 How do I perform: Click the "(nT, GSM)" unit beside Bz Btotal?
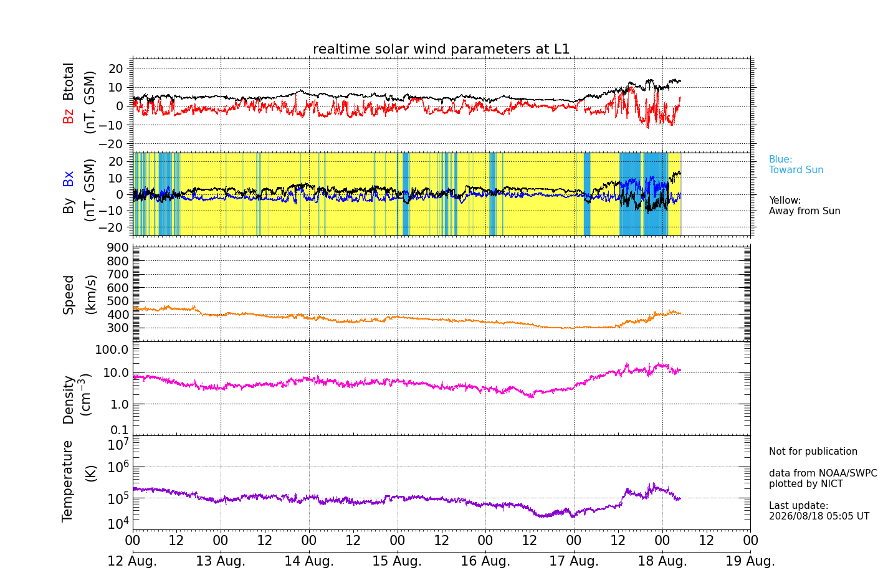click(x=90, y=102)
